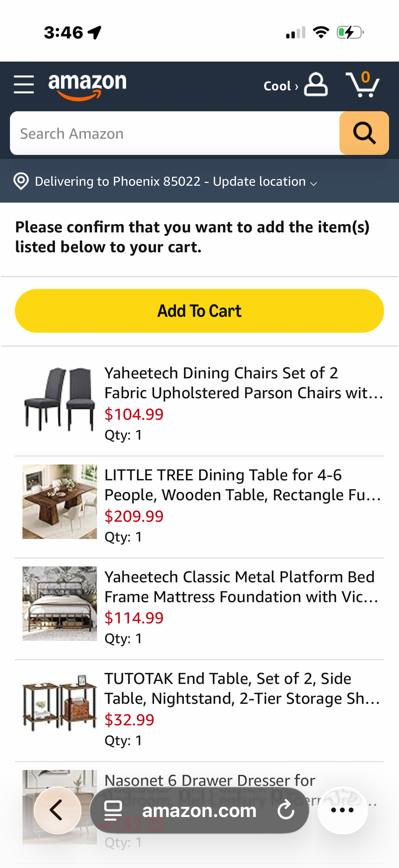This screenshot has height=868, width=399.
Task: Tap the page settings icon in address bar
Action: coord(113,810)
